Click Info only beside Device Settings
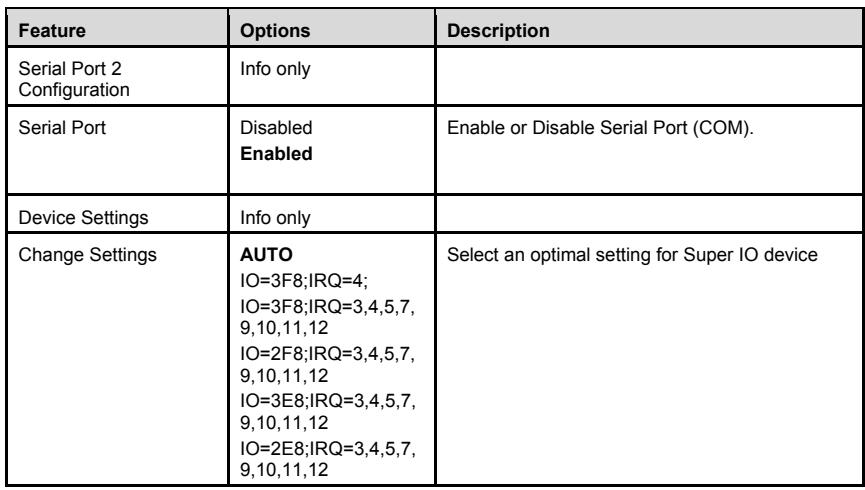 pyautogui.click(x=275, y=217)
